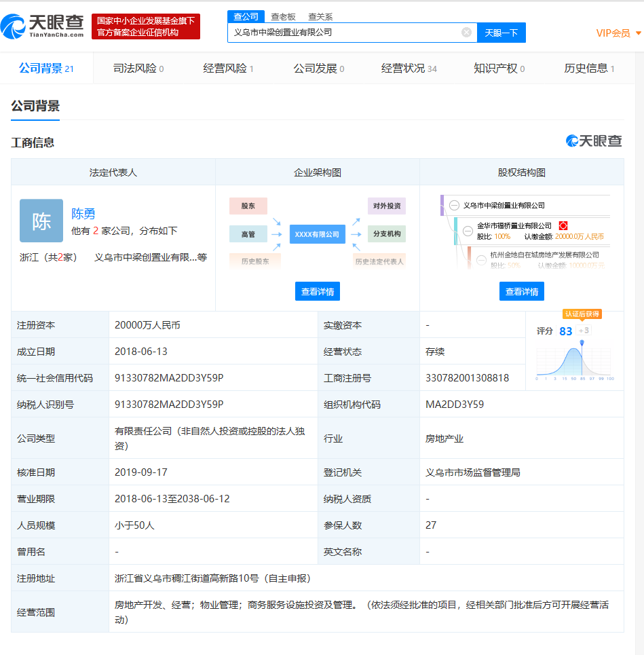View details of the 企业架构图
Viewport: 644px width, 655px height.
318,292
